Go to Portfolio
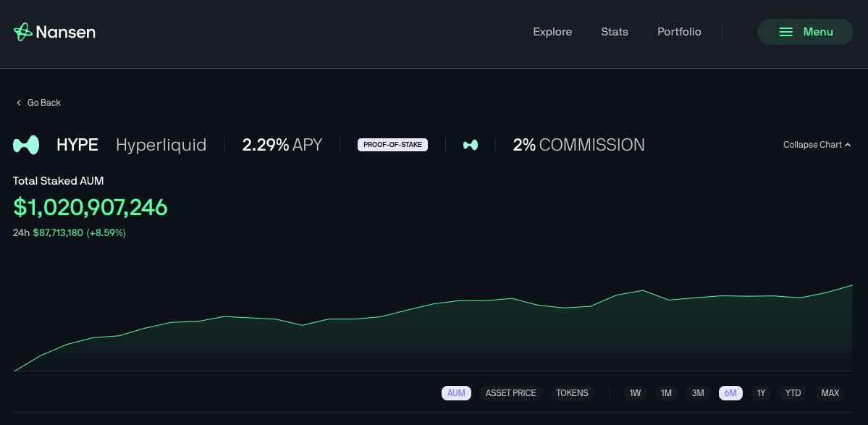The width and height of the screenshot is (868, 425). 679,32
